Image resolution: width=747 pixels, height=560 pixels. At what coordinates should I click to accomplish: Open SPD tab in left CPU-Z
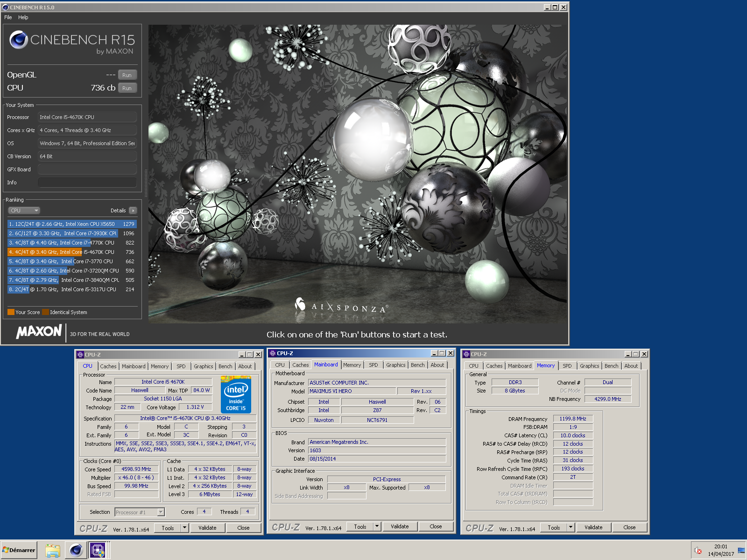(181, 366)
